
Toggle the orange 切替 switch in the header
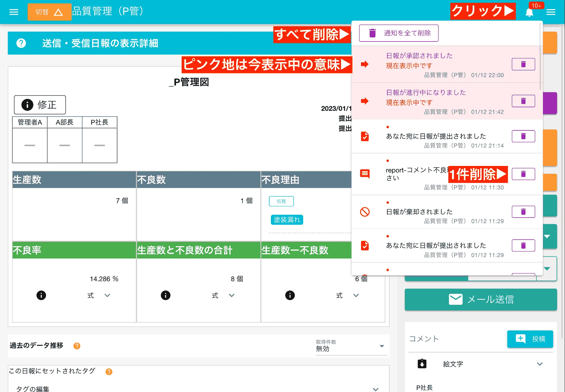(49, 12)
